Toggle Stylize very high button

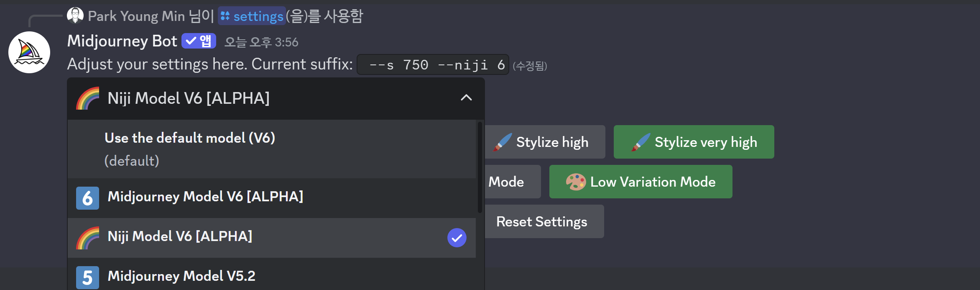click(x=694, y=142)
